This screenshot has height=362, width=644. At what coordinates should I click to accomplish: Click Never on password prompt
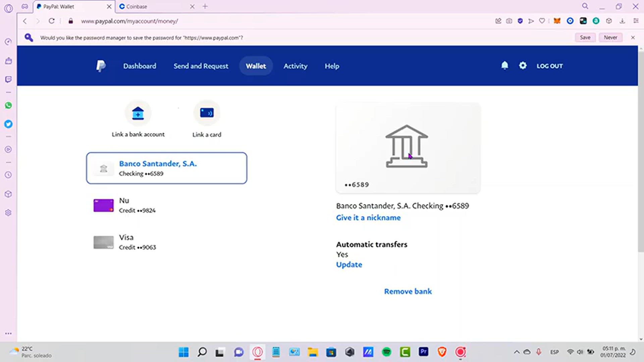pyautogui.click(x=610, y=38)
